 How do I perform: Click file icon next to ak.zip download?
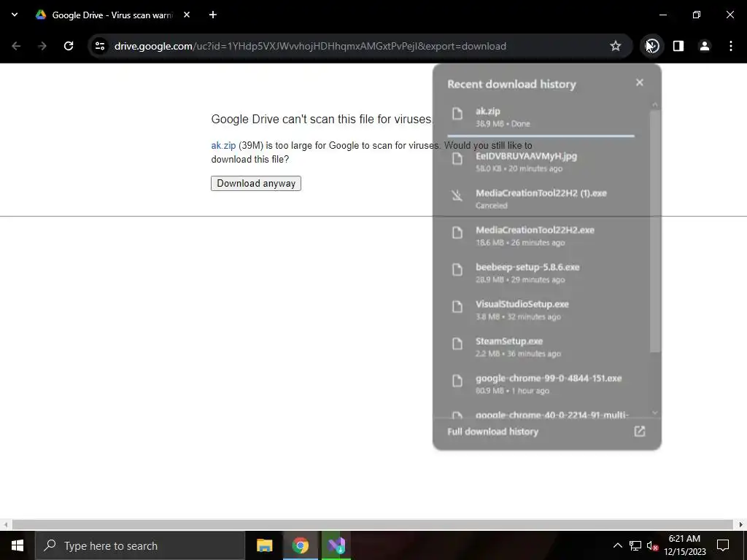(x=457, y=113)
